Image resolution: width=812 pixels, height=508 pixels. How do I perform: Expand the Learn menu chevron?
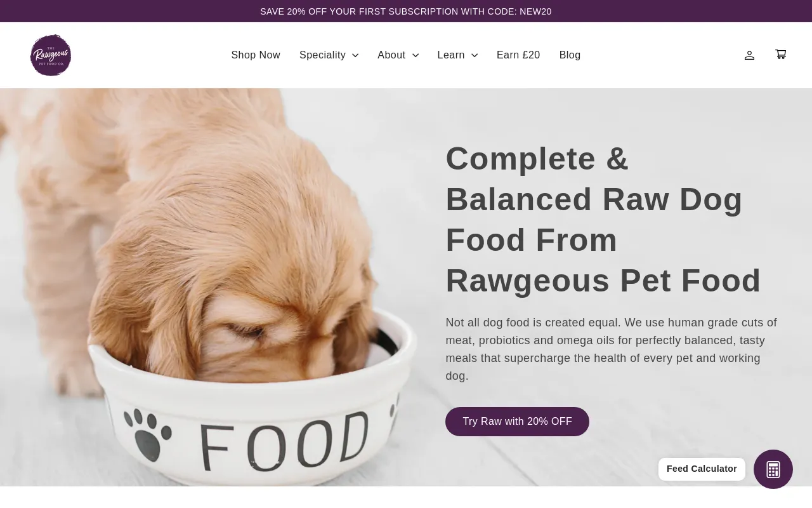click(475, 55)
